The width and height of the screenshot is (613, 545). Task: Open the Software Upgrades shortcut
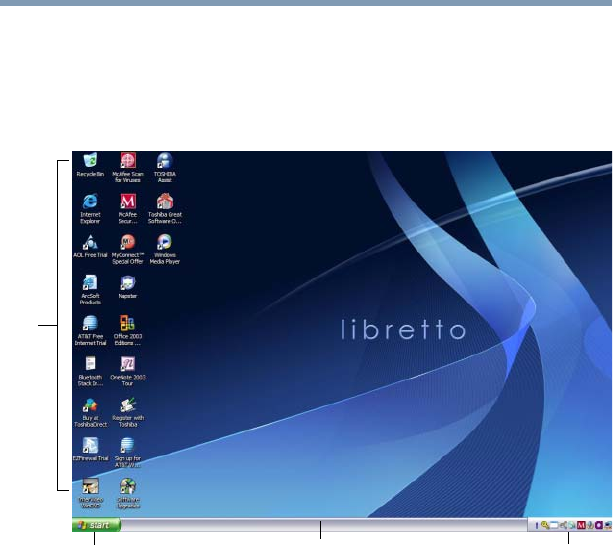click(x=128, y=494)
